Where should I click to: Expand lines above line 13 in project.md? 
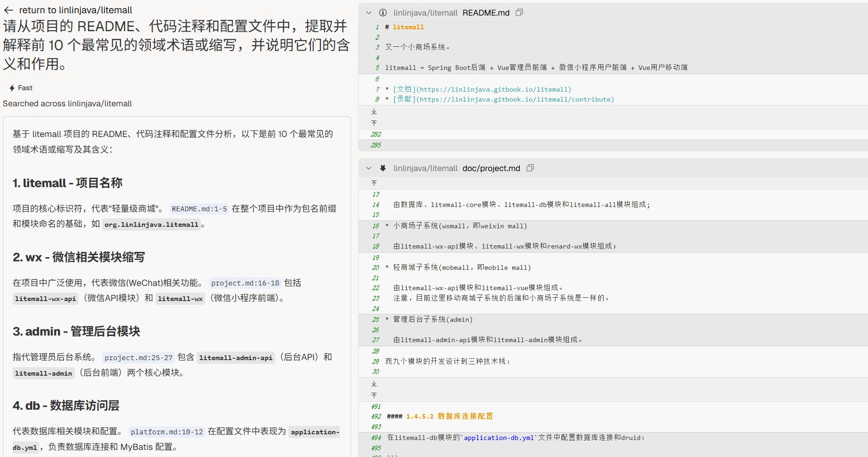pyautogui.click(x=374, y=183)
